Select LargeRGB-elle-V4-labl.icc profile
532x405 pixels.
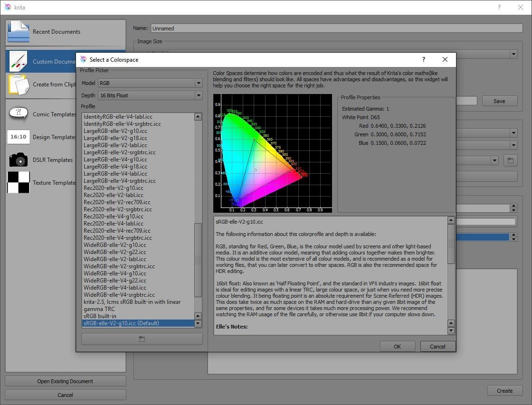pos(138,174)
